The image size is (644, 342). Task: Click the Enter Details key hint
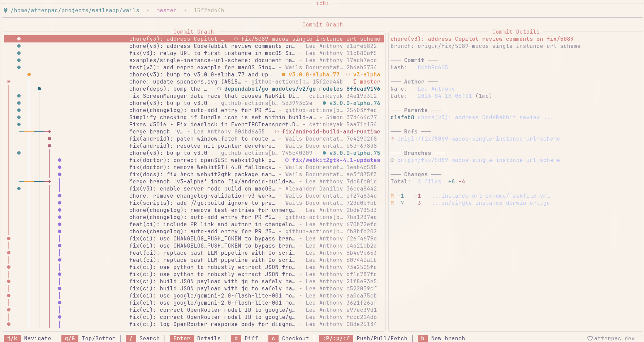pos(195,338)
